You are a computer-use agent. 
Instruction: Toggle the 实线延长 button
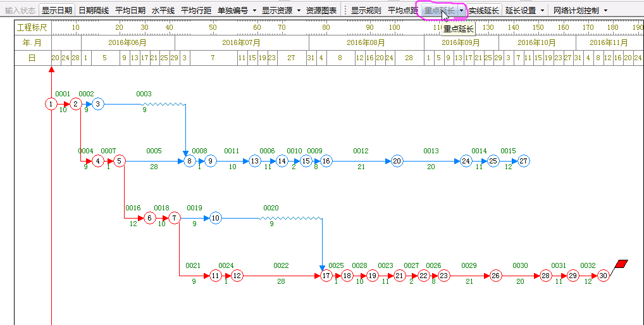pos(484,10)
